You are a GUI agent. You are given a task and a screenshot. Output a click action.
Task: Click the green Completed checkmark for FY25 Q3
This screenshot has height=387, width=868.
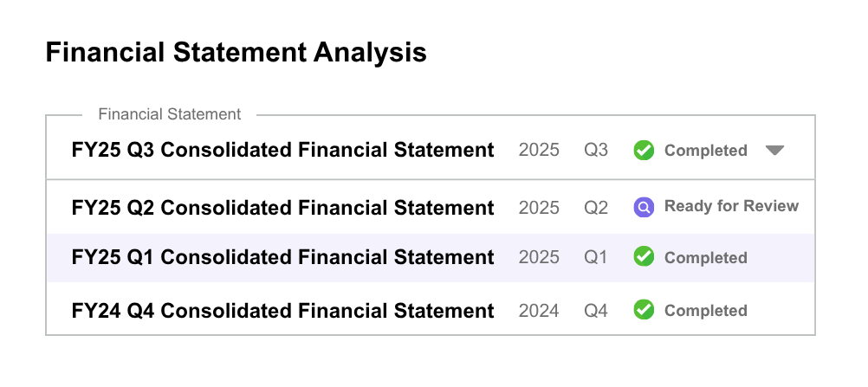(x=644, y=150)
